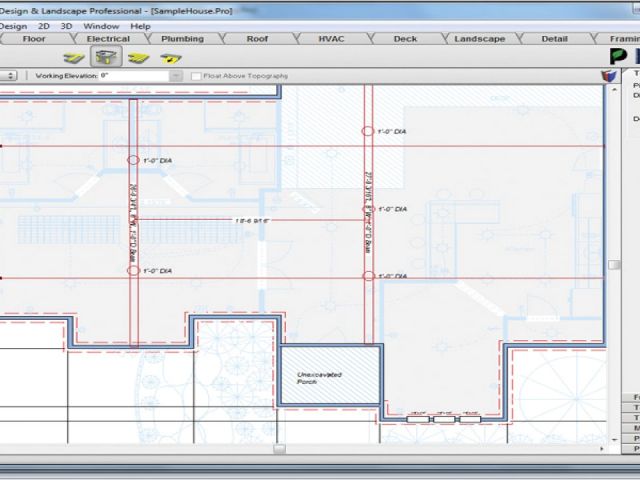This screenshot has height=480, width=640.
Task: Click the vertical scrollbar thumb
Action: point(613,265)
